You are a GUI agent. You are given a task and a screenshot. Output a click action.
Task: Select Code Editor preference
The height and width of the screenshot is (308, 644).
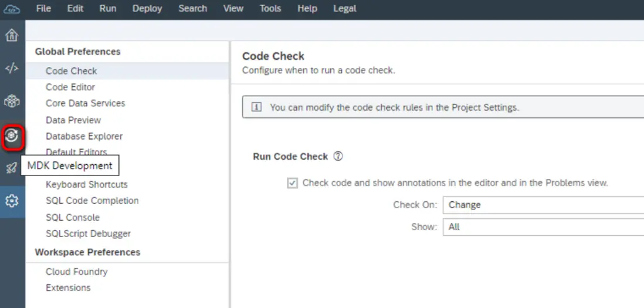[x=70, y=87]
